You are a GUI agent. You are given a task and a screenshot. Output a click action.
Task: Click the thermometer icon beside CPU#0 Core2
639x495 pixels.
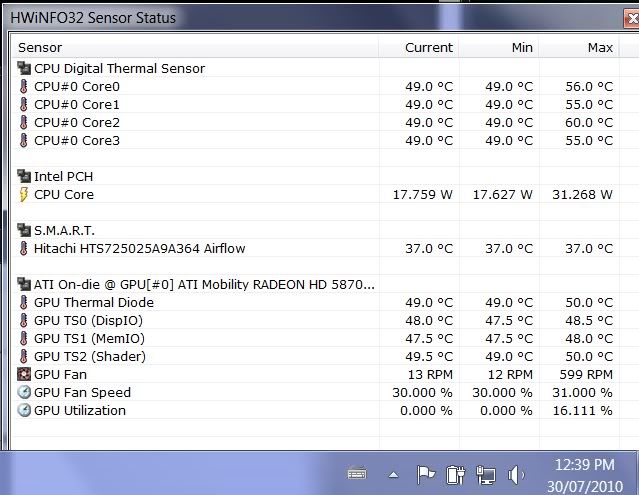coord(24,122)
